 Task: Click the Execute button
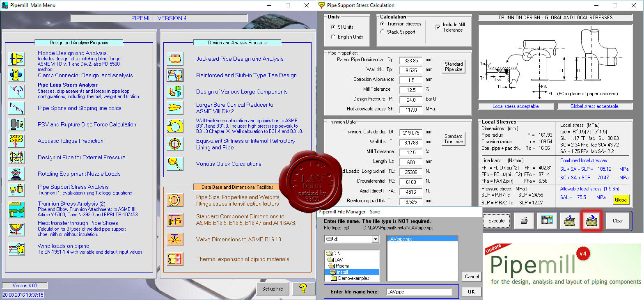tap(497, 221)
